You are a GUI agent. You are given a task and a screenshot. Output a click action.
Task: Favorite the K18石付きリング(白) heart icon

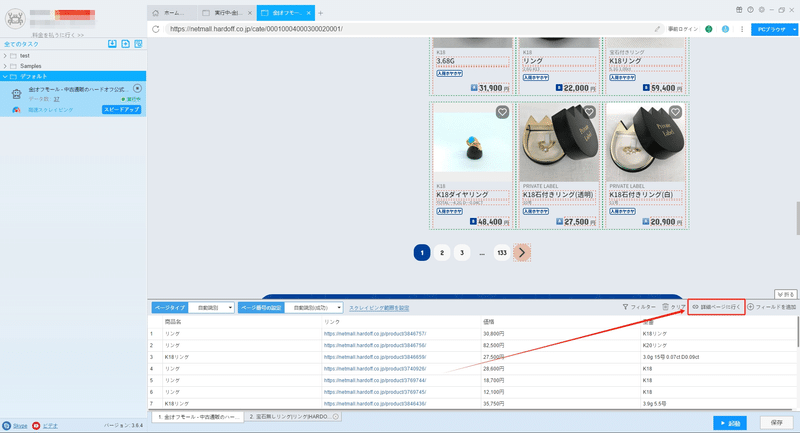675,112
